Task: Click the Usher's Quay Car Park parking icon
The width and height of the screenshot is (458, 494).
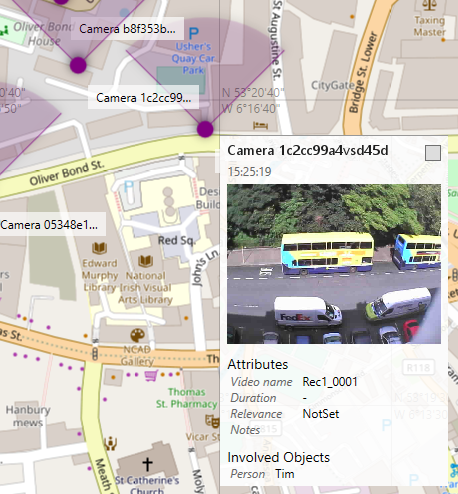Action: pyautogui.click(x=194, y=33)
